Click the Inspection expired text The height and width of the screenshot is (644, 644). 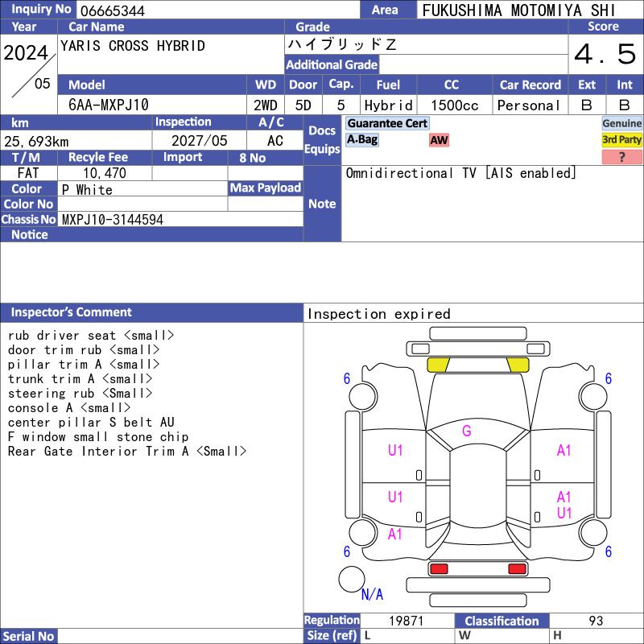pyautogui.click(x=378, y=314)
